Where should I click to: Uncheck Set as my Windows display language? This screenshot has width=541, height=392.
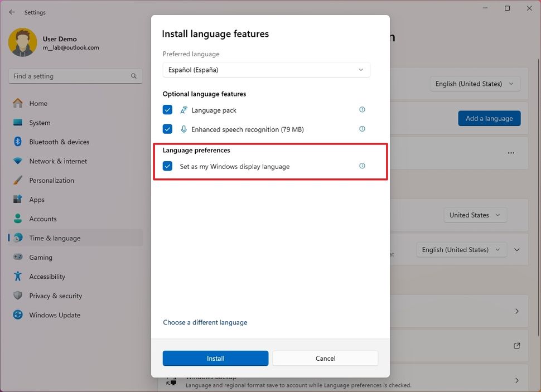point(167,166)
